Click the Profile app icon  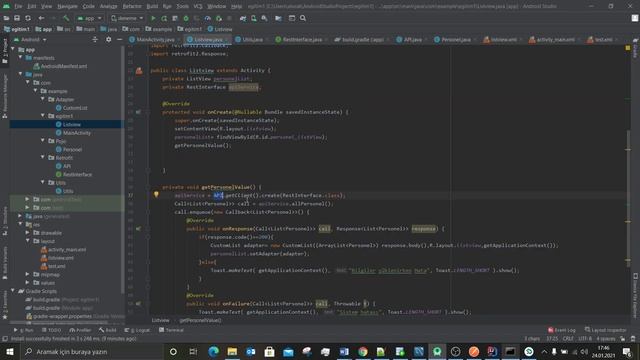(208, 18)
